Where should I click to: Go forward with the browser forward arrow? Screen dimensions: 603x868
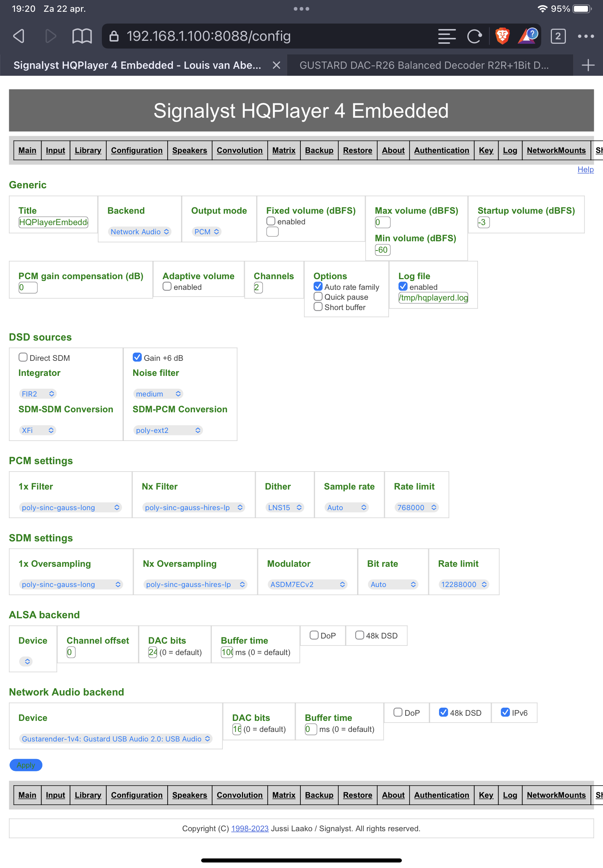50,36
